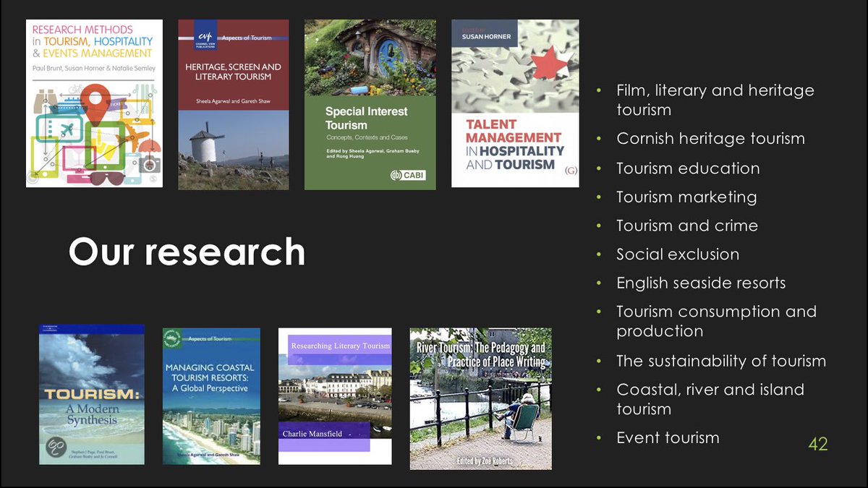Image resolution: width=868 pixels, height=488 pixels.
Task: Click 'Tourism consumption and production' bullet
Action: 716,321
